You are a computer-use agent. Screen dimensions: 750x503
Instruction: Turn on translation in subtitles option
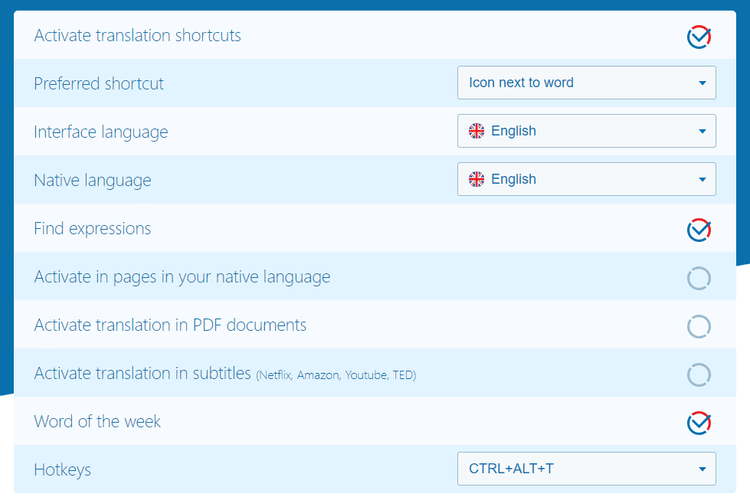[x=698, y=374]
